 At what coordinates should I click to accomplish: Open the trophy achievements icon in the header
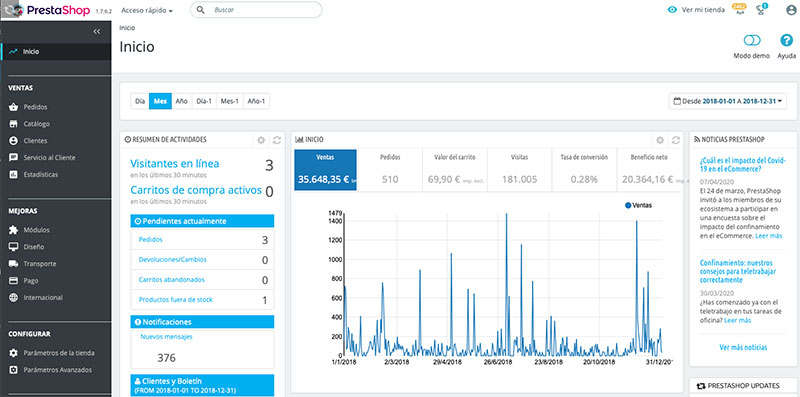click(762, 9)
